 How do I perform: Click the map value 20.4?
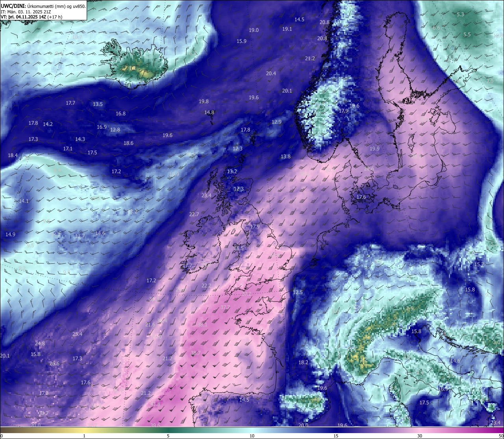click(271, 74)
